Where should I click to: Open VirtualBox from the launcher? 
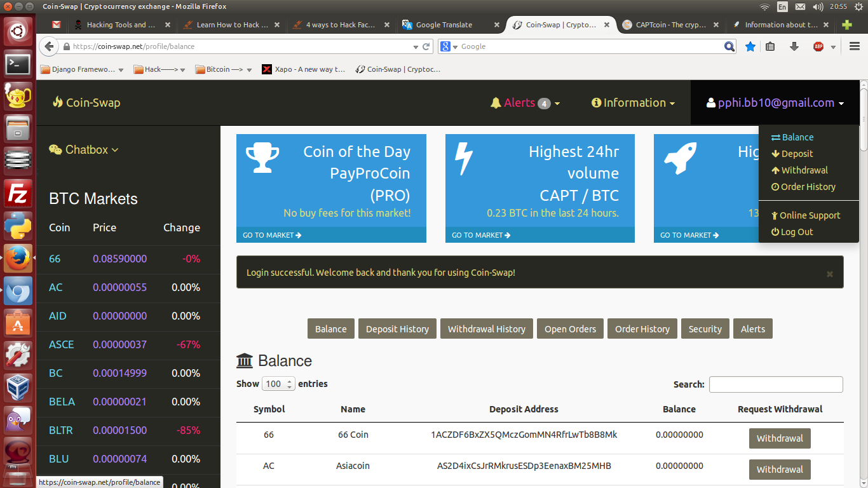(18, 388)
